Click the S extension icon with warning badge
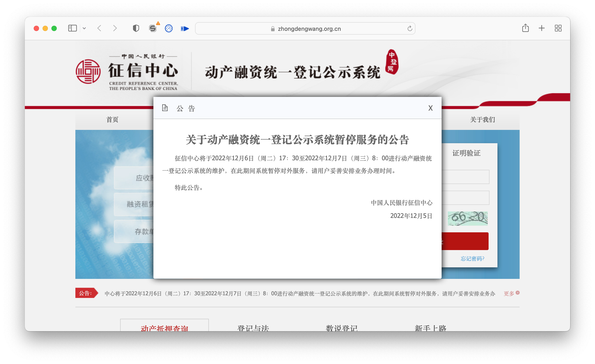 [x=153, y=28]
